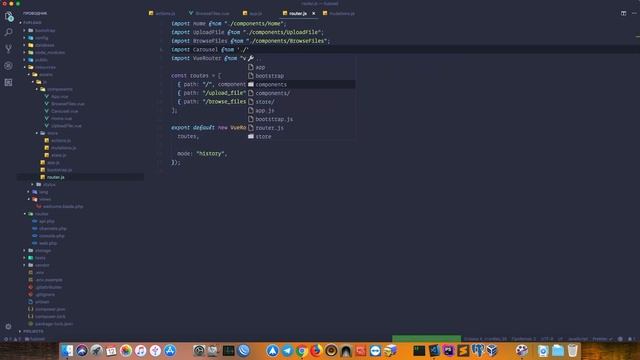The image size is (640, 360).
Task: Open the Debug view in activity bar
Action: coord(9,66)
